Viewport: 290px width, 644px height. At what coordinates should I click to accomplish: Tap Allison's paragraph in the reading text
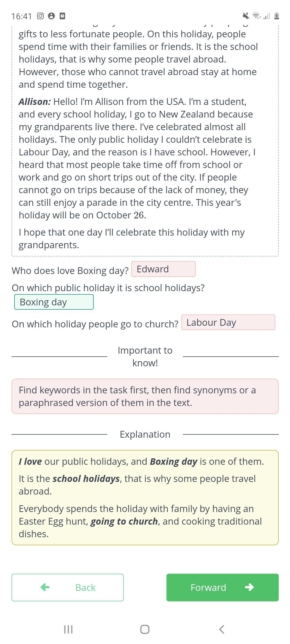click(x=137, y=158)
